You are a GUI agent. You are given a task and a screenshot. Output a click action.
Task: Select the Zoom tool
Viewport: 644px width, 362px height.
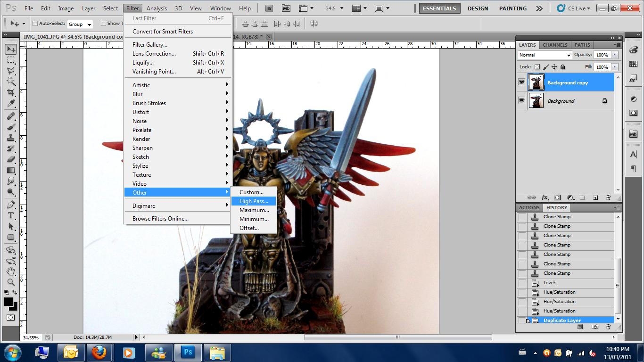[x=11, y=282]
